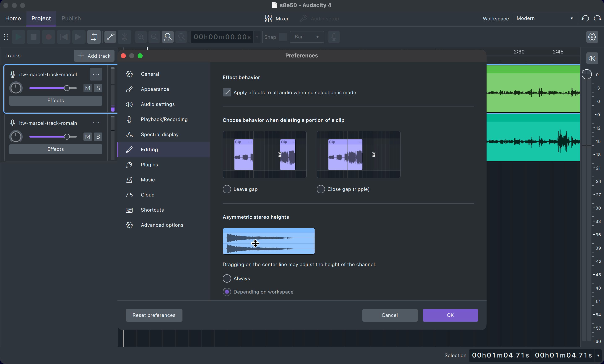Switch to the Publish tab

click(x=71, y=18)
